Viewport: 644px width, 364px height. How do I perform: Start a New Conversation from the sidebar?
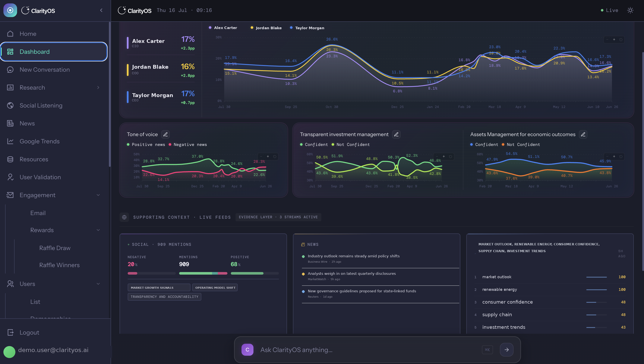pos(54,70)
